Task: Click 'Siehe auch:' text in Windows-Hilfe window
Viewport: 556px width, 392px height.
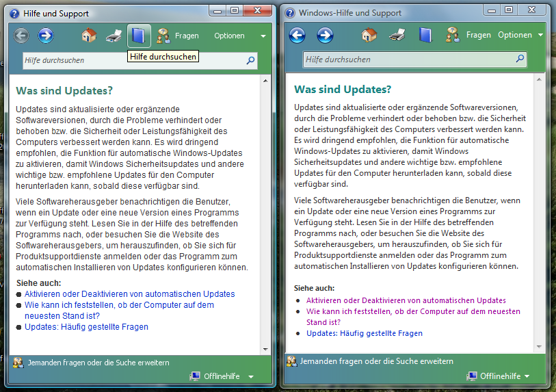Action: tap(314, 289)
